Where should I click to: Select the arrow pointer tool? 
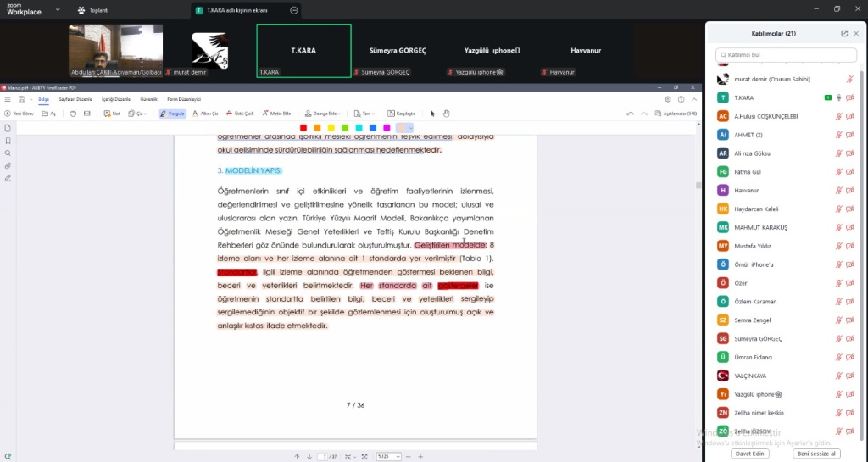click(433, 113)
